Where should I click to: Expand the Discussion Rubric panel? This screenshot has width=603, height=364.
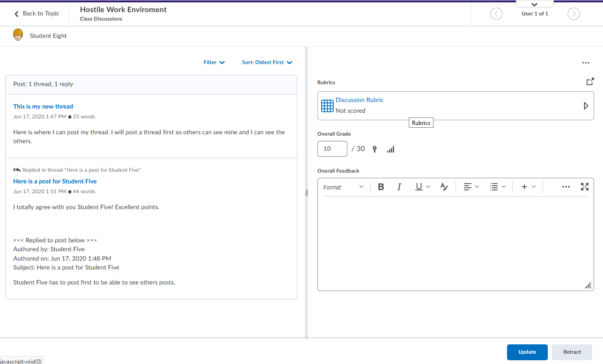(585, 106)
